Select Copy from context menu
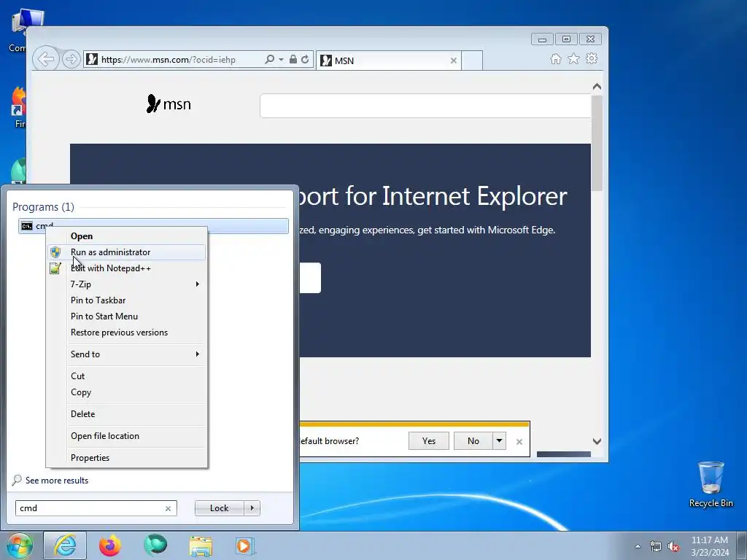The image size is (747, 560). (126, 392)
